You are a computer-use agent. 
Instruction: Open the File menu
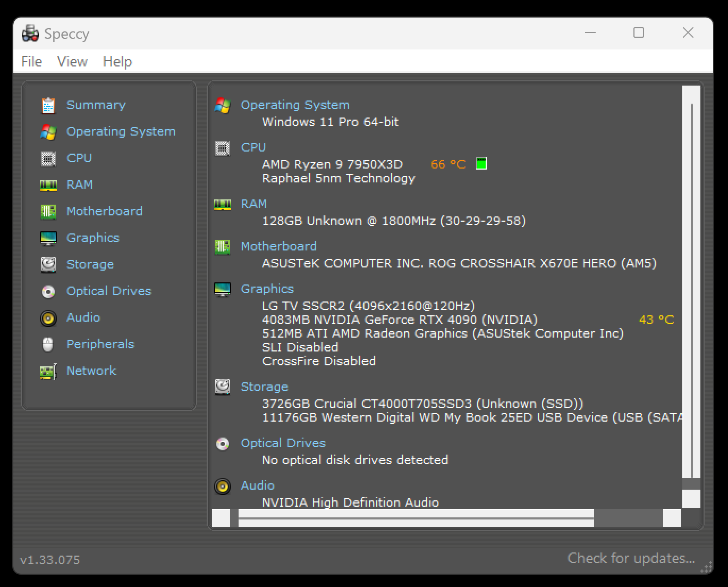(x=31, y=62)
